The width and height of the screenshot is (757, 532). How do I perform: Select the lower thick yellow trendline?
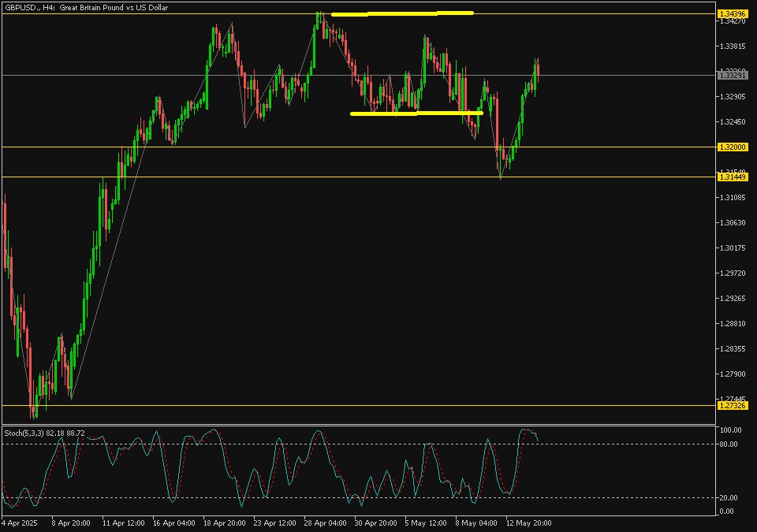pyautogui.click(x=416, y=113)
